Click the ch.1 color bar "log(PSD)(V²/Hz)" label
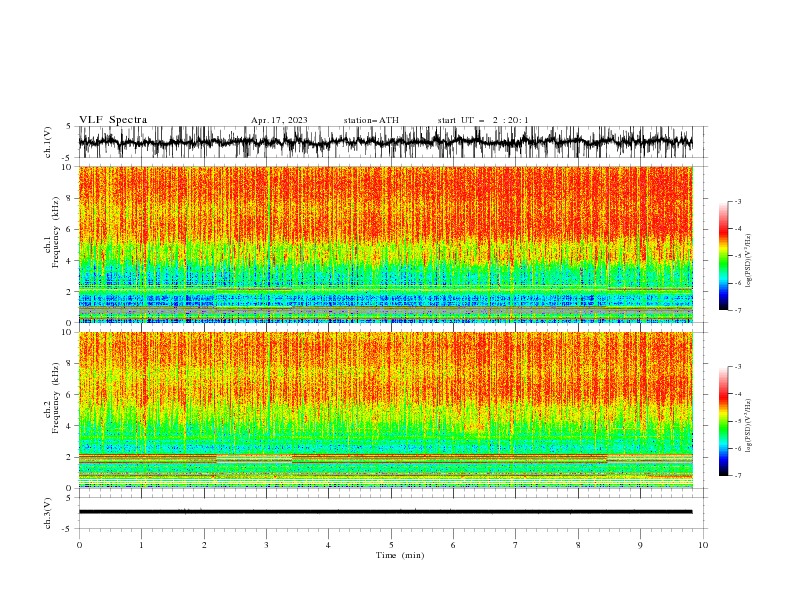 pyautogui.click(x=748, y=261)
